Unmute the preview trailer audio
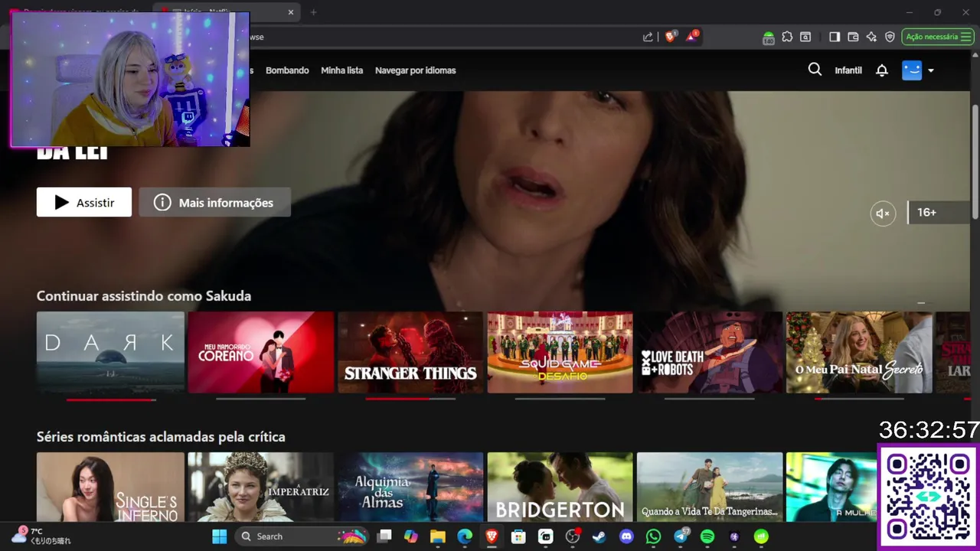Viewport: 980px width, 551px height. pos(883,214)
